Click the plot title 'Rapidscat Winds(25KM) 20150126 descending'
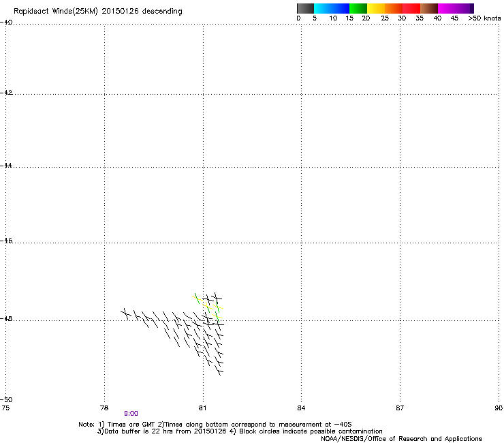The image size is (504, 443). tap(98, 12)
